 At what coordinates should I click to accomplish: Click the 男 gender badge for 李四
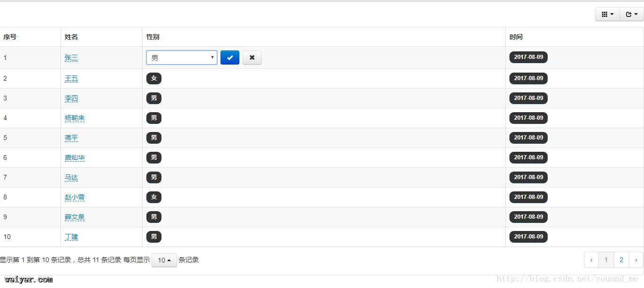pos(154,98)
